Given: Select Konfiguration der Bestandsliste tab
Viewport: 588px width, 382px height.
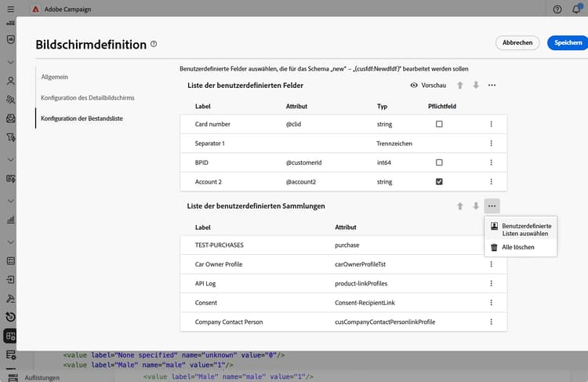Looking at the screenshot, I should pyautogui.click(x=82, y=118).
